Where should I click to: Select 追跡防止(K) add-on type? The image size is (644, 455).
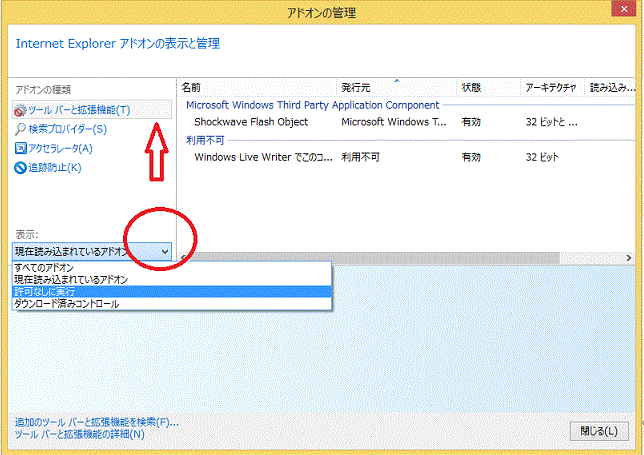coord(55,168)
